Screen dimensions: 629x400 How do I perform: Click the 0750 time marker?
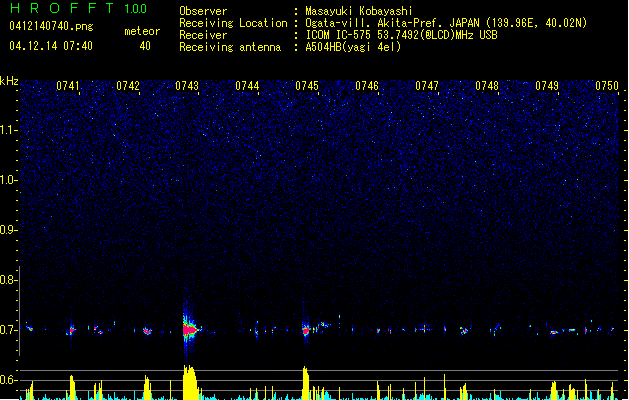pos(607,85)
